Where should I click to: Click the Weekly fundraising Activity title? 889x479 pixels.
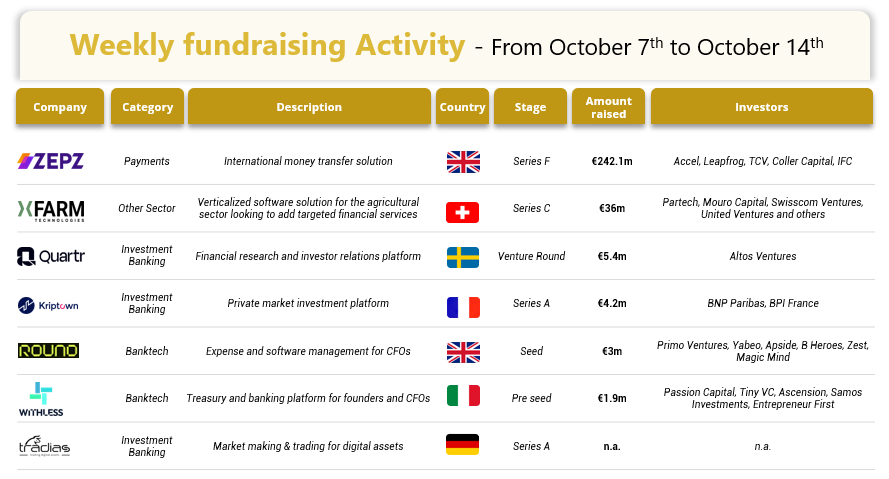(267, 45)
